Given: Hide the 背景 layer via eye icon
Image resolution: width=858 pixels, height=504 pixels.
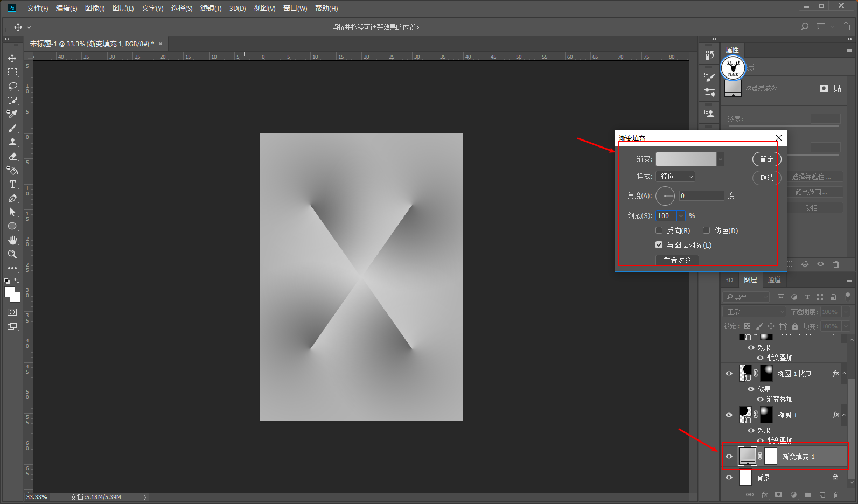Looking at the screenshot, I should coord(729,477).
